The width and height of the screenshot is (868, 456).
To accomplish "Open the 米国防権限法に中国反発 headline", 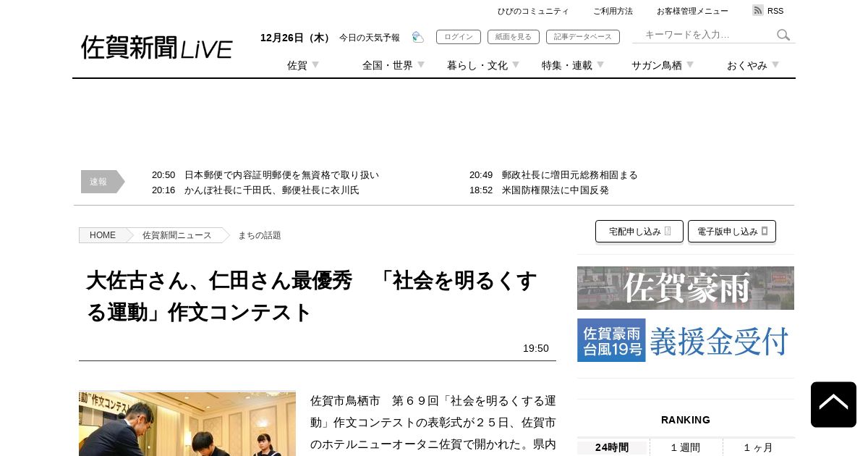I will pos(556,190).
